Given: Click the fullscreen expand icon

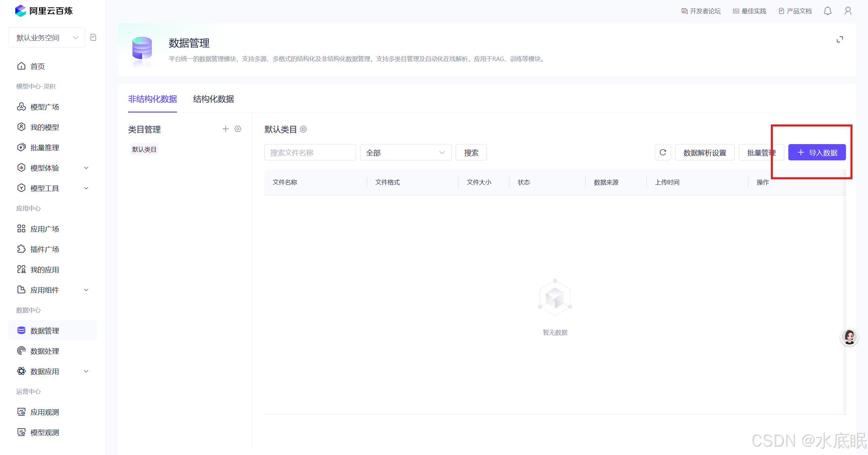Looking at the screenshot, I should (x=840, y=40).
